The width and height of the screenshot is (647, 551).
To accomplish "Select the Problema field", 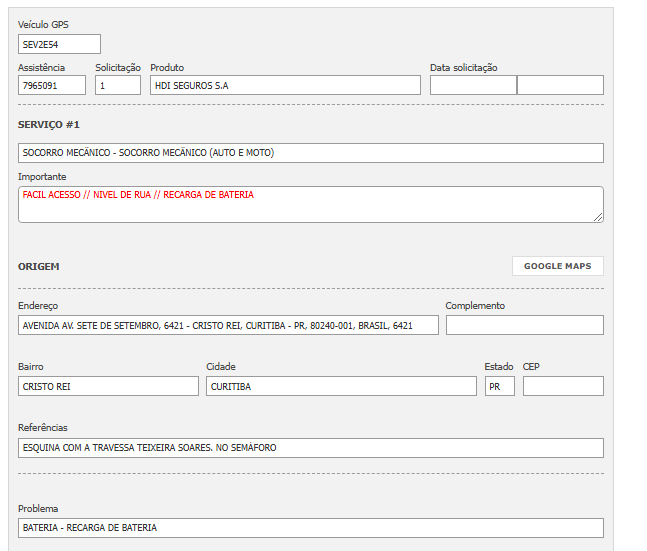I will [311, 527].
